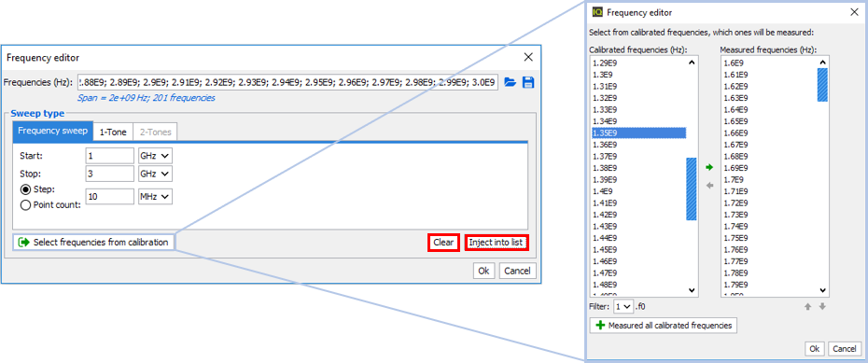Move measured frequency down with arrow
Viewport: 868px width, 363px height.
pyautogui.click(x=822, y=307)
